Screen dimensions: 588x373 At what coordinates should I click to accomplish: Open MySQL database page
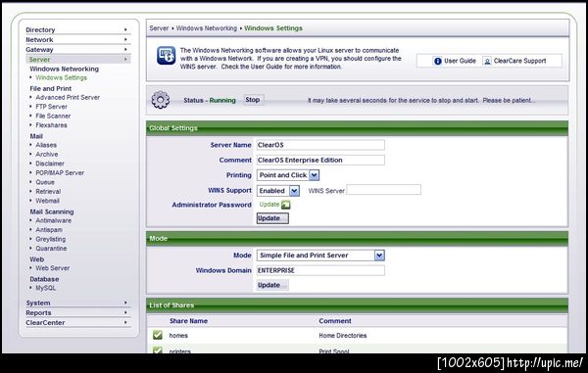click(46, 288)
